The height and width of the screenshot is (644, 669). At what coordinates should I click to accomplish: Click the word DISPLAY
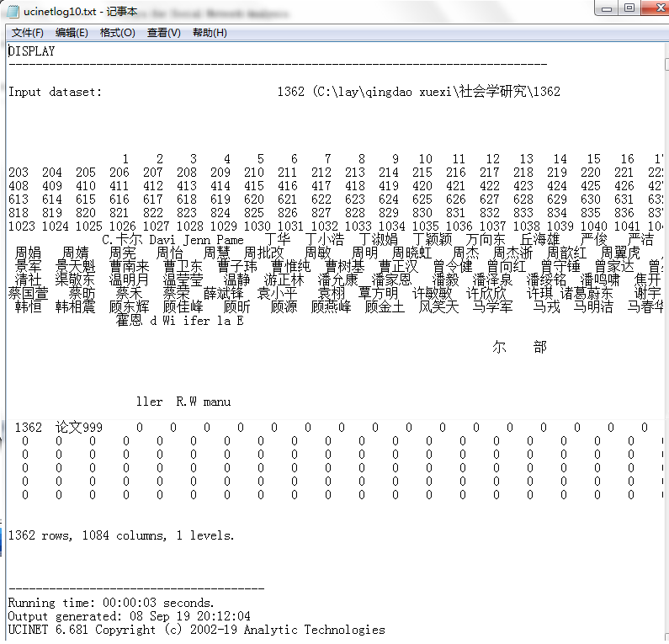[32, 51]
